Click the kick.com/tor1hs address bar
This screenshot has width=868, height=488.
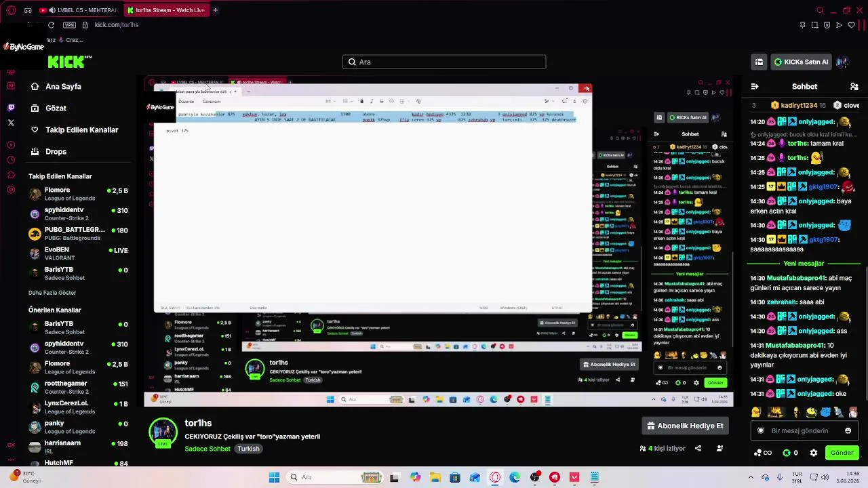(117, 25)
